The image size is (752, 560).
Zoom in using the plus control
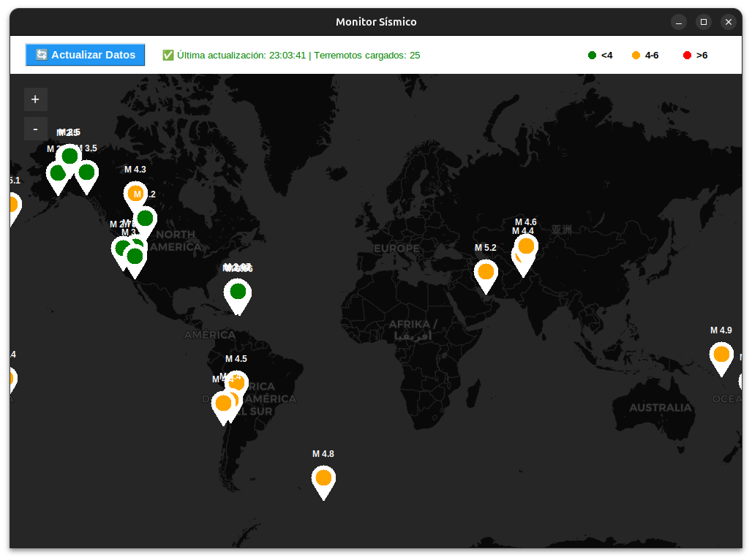35,99
